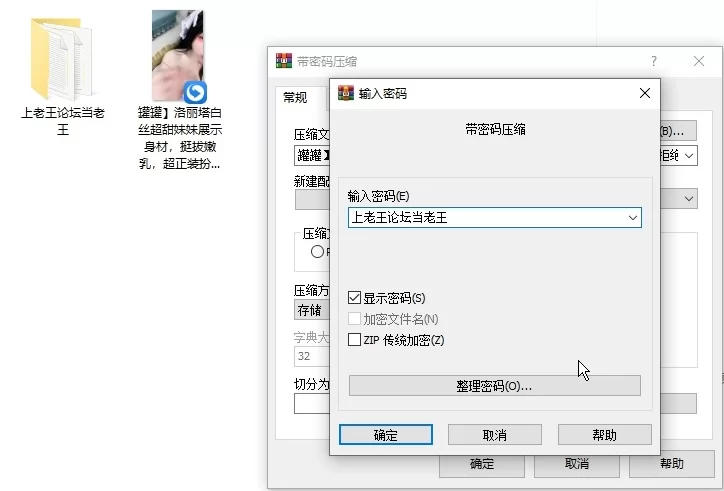Click 帮助 in the 输入密码 dialog
Screen dimensions: 724x491
[x=604, y=435]
